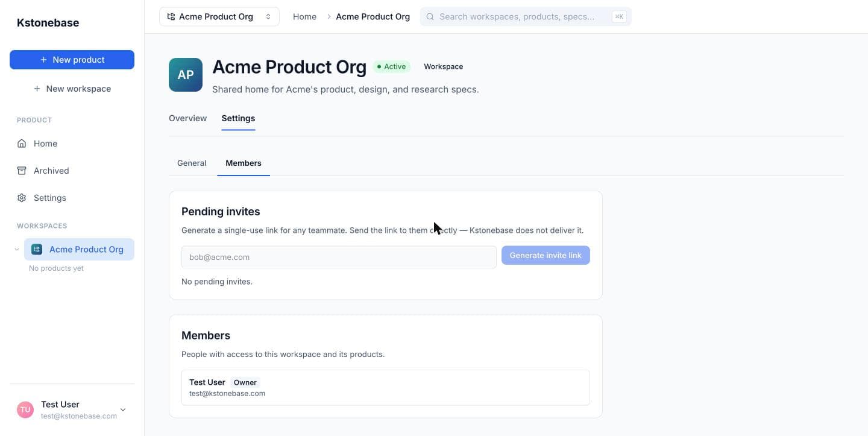The height and width of the screenshot is (436, 868).
Task: Click the Workspace label badge
Action: click(x=443, y=66)
